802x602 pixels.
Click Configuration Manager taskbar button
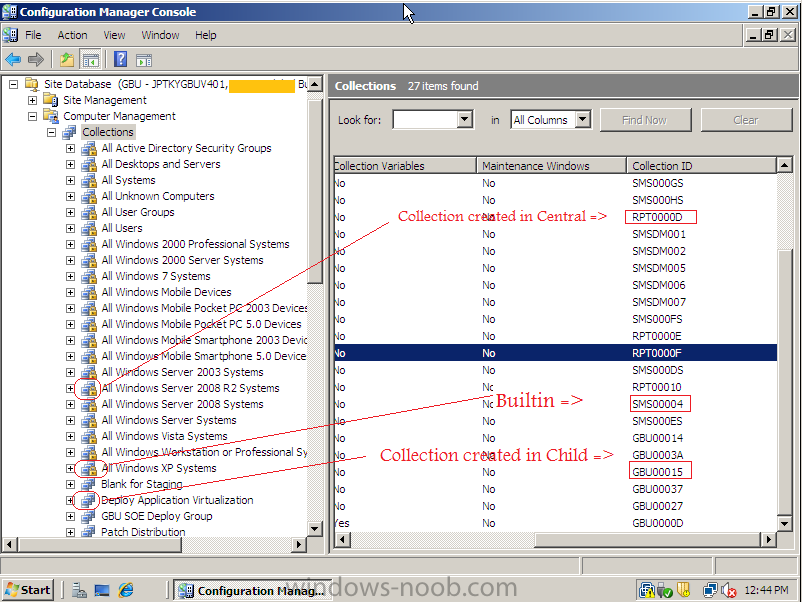point(252,590)
